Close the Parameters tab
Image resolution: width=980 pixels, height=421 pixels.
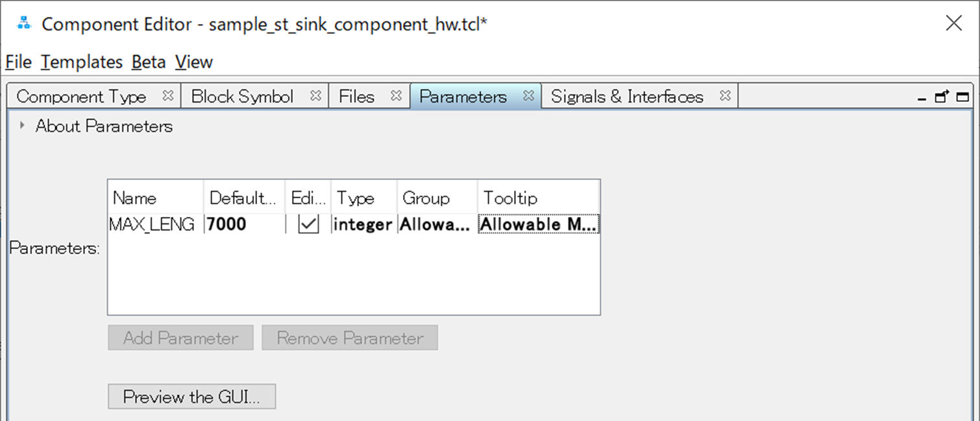coord(529,96)
